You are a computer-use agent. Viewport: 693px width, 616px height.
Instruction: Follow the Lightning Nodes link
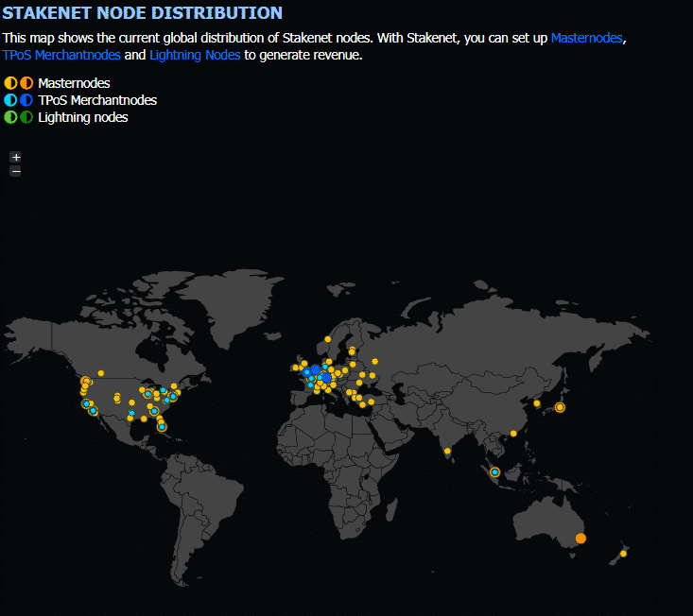pos(195,55)
